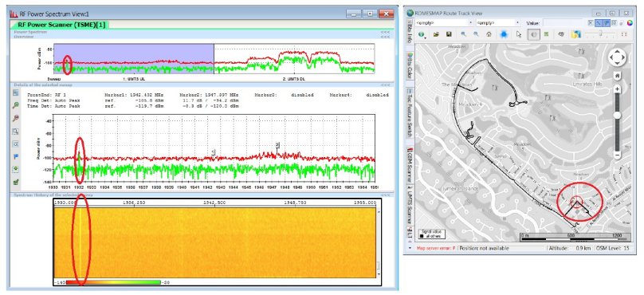Image resolution: width=644 pixels, height=295 pixels.
Task: Click green checkmark icon in spectrum toolbar
Action: coord(16,182)
